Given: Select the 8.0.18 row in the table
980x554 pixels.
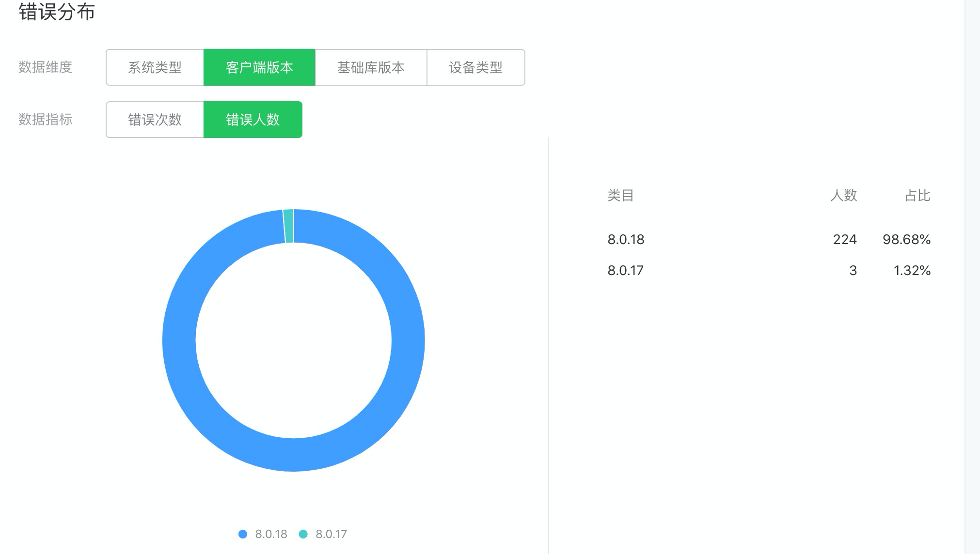Looking at the screenshot, I should tap(626, 239).
